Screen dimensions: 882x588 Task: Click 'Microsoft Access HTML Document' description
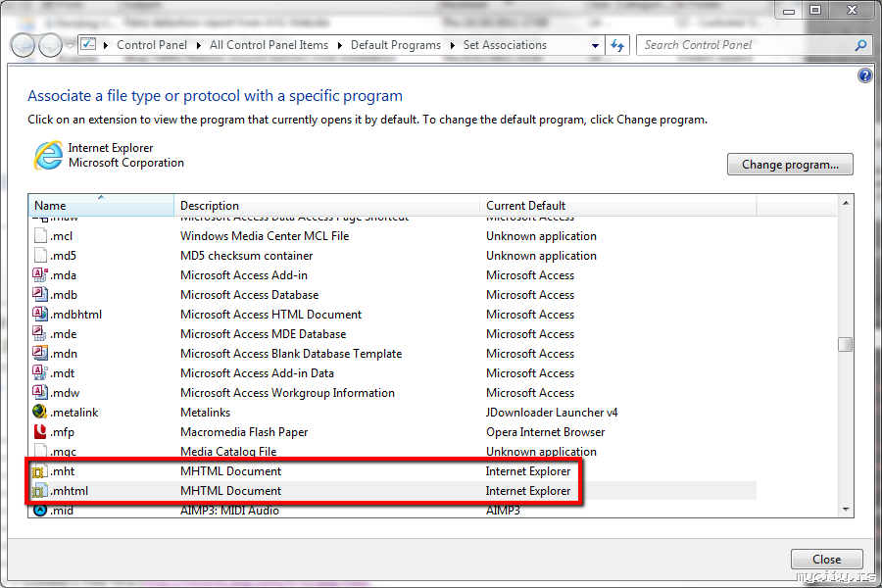(270, 315)
